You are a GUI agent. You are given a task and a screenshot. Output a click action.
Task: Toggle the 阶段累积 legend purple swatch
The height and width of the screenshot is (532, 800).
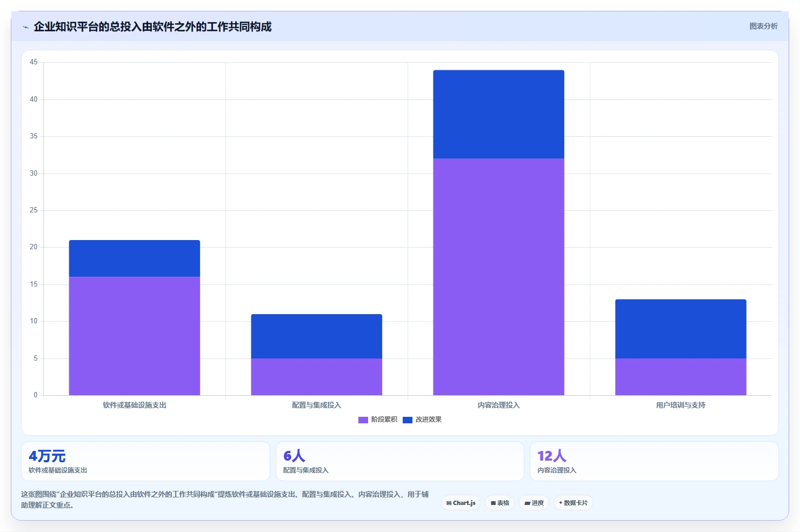[x=363, y=420]
